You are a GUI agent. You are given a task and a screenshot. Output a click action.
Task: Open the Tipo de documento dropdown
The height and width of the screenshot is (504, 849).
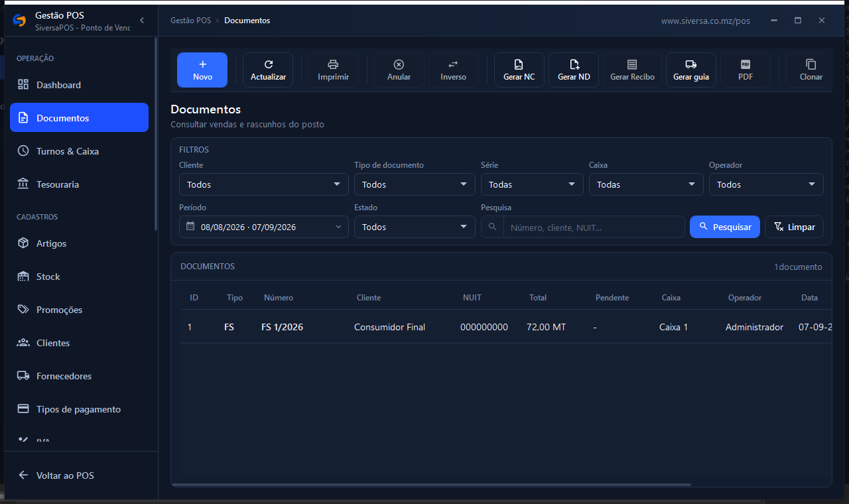415,184
